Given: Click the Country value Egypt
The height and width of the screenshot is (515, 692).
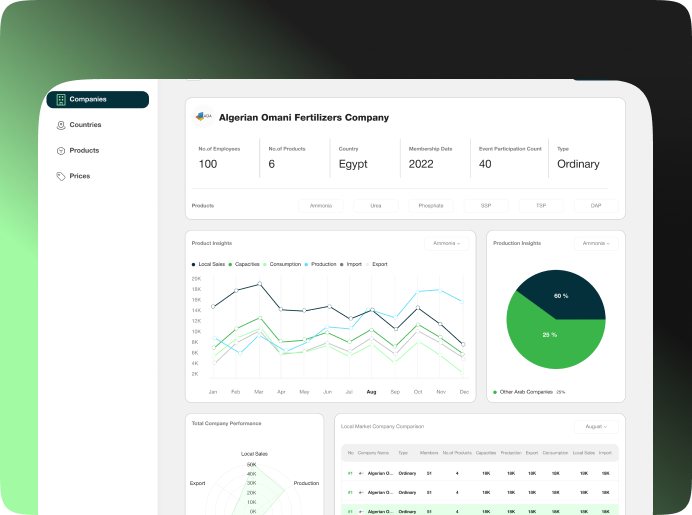Looking at the screenshot, I should point(353,164).
